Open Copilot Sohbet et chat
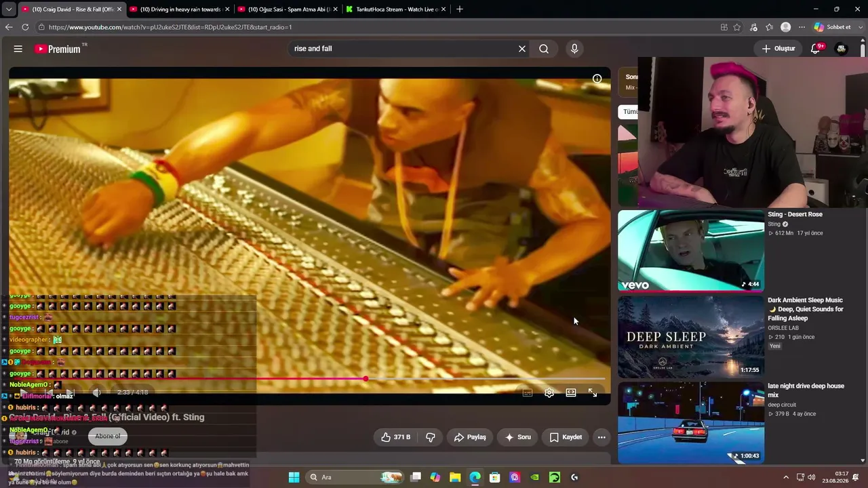The height and width of the screenshot is (488, 868). tap(832, 27)
